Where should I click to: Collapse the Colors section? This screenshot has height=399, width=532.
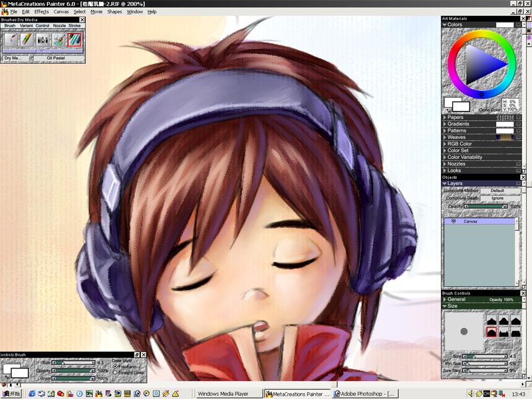445,25
